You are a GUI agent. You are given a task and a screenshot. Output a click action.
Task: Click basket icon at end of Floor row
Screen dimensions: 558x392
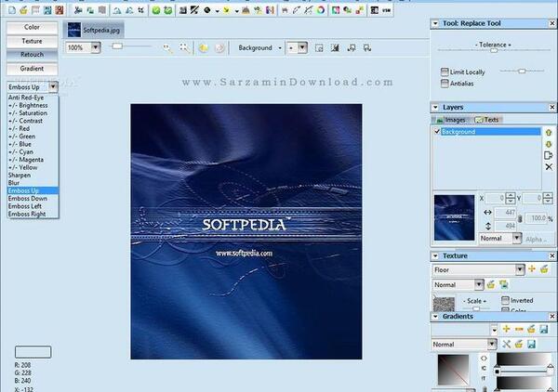[x=544, y=269]
